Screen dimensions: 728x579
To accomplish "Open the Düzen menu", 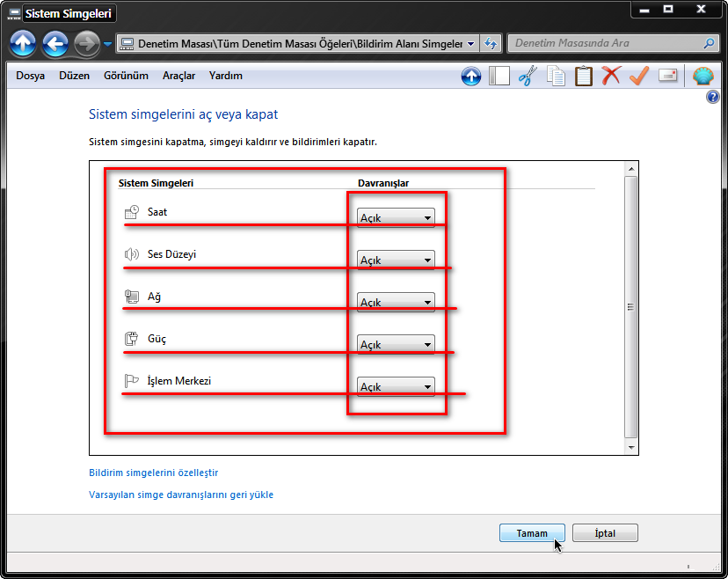I will pyautogui.click(x=74, y=76).
